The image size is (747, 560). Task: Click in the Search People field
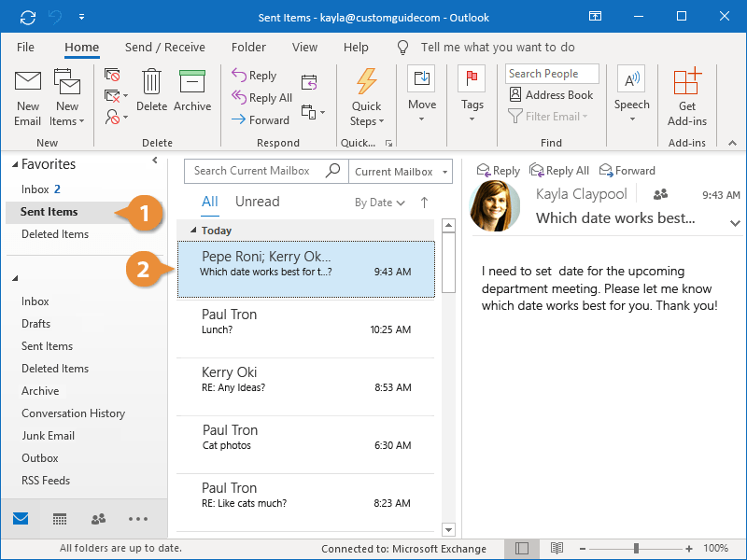click(x=552, y=74)
